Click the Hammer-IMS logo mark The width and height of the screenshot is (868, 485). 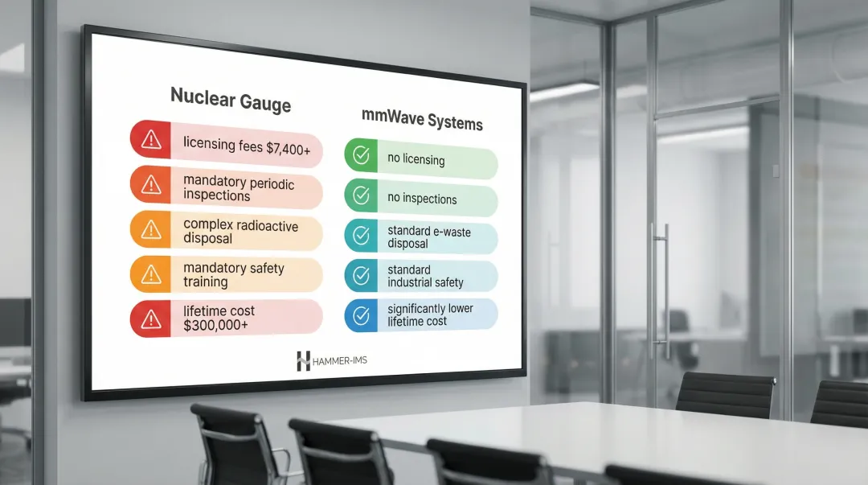[303, 361]
